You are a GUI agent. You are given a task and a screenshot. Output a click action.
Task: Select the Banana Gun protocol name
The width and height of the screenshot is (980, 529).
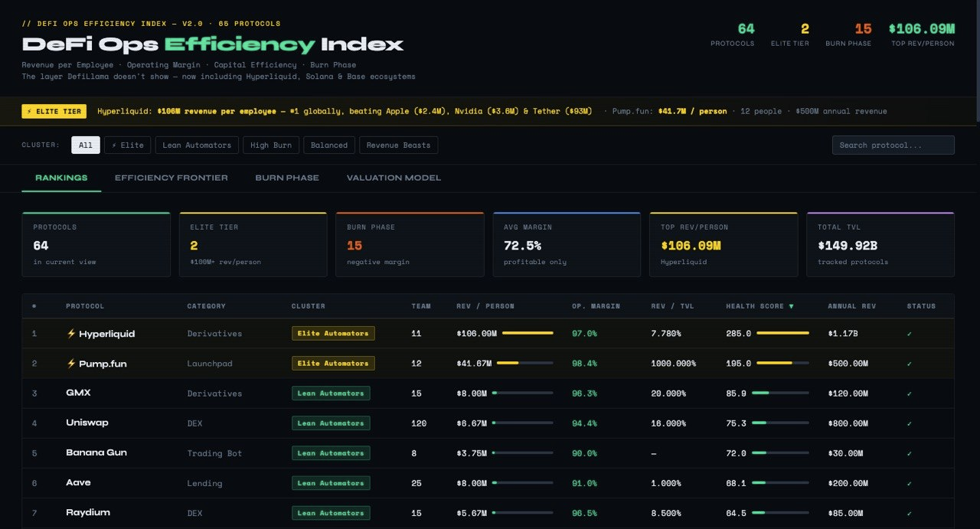(x=96, y=452)
